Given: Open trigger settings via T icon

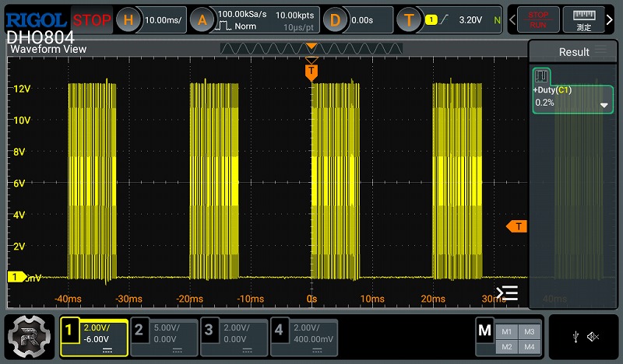Looking at the screenshot, I should click(410, 20).
